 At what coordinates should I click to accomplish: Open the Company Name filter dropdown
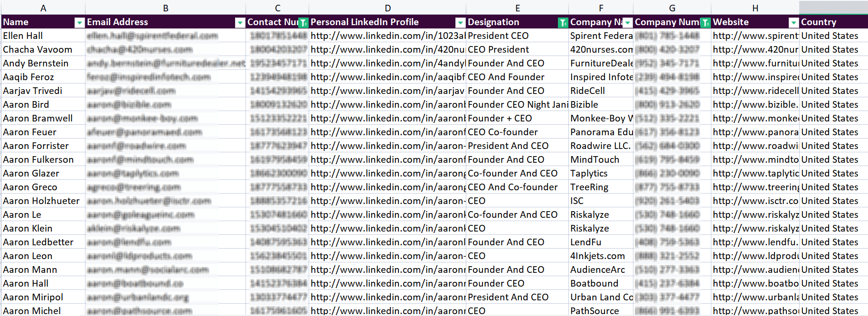click(x=627, y=22)
